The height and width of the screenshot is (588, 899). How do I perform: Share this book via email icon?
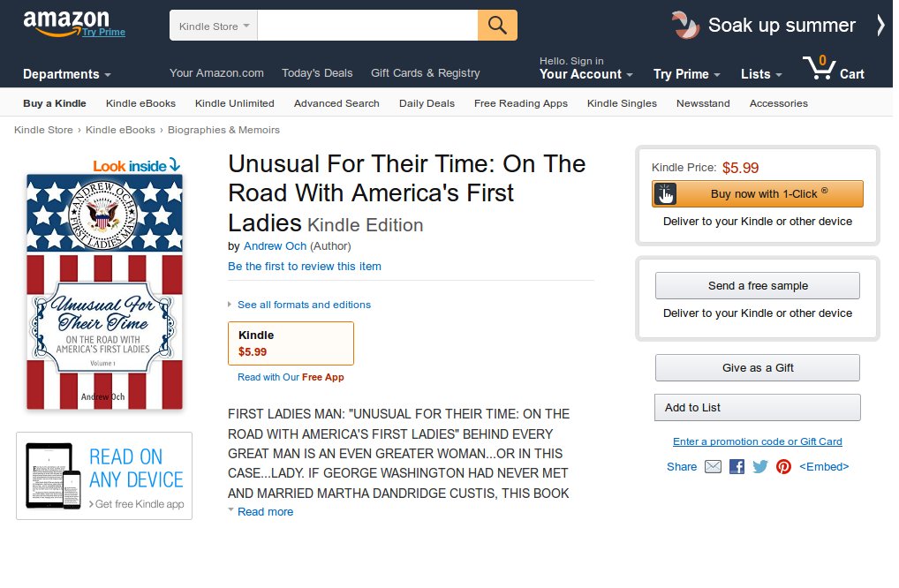(x=713, y=467)
